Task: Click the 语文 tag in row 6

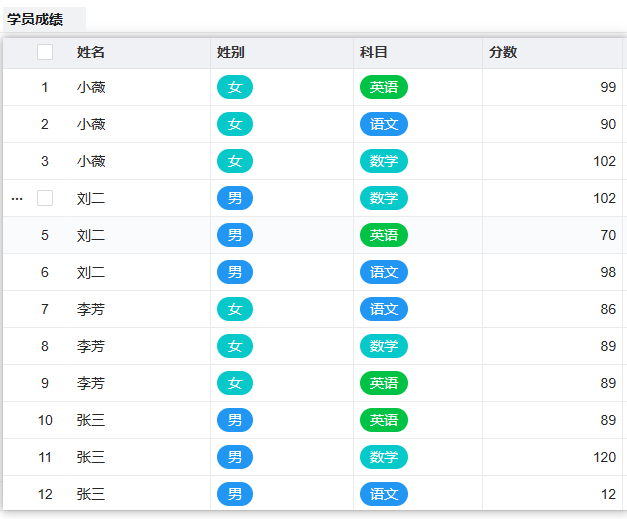Action: pos(384,273)
